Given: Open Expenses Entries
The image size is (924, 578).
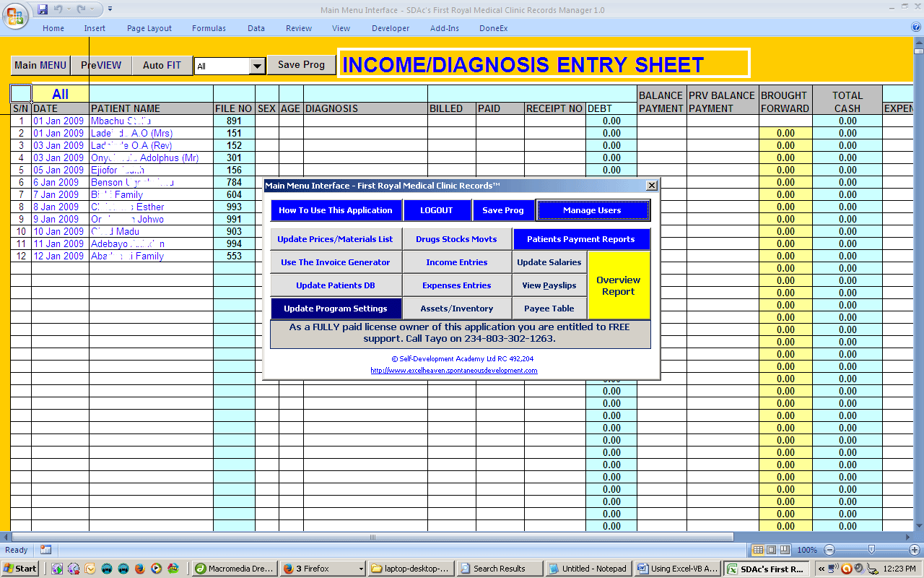Looking at the screenshot, I should point(457,285).
